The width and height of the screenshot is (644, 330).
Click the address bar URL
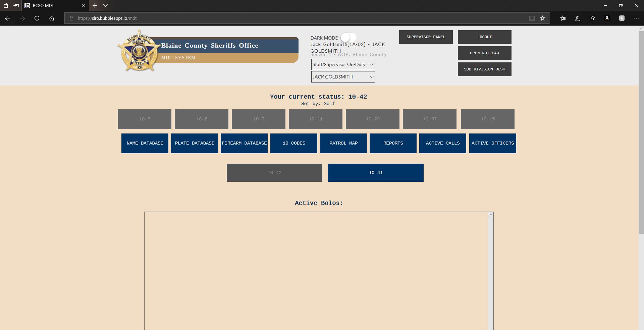107,18
